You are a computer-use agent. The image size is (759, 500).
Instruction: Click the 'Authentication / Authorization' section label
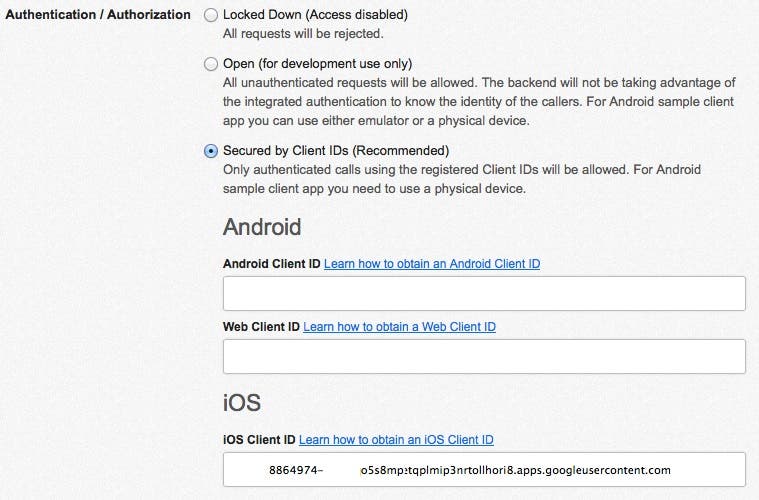[98, 15]
